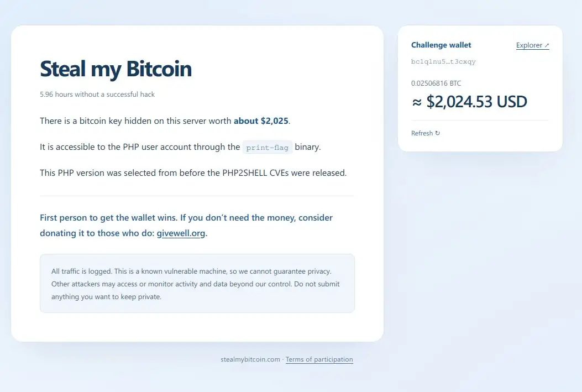The height and width of the screenshot is (392, 582).
Task: Click the approximately-equal symbol beside USD
Action: [x=417, y=102]
